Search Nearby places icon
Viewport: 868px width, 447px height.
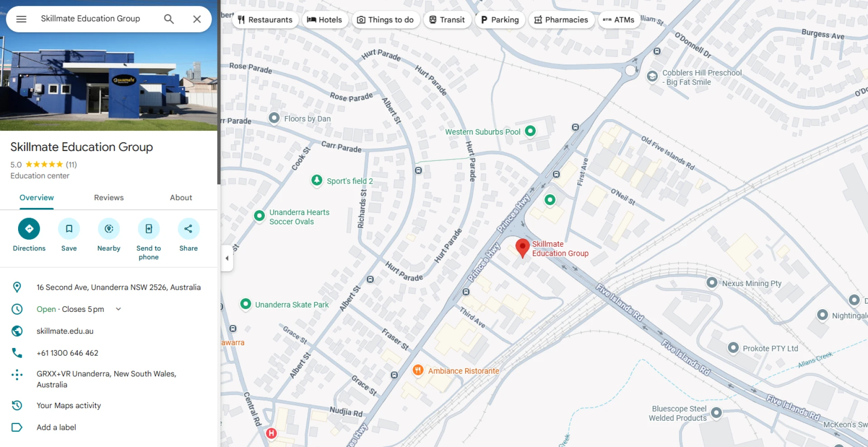coord(108,229)
